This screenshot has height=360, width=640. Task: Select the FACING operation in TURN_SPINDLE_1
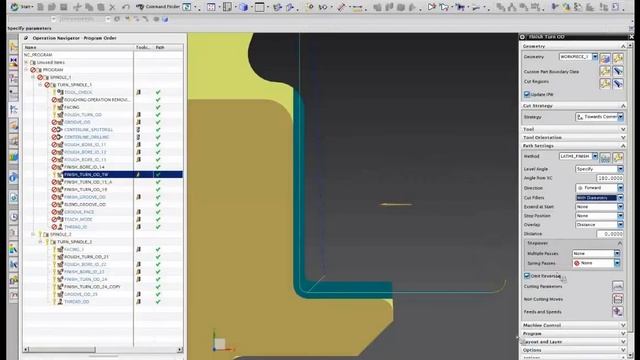pyautogui.click(x=72, y=107)
